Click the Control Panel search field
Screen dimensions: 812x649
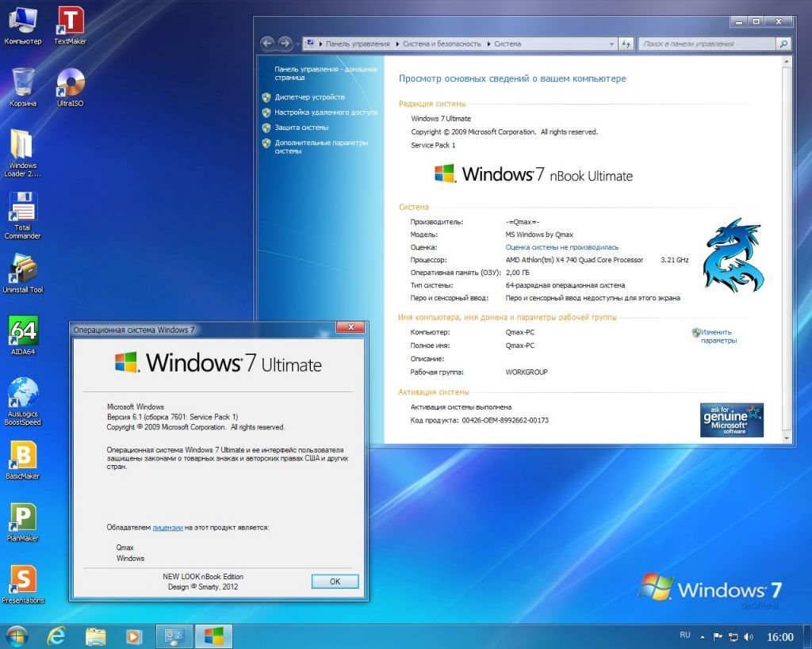(x=708, y=44)
